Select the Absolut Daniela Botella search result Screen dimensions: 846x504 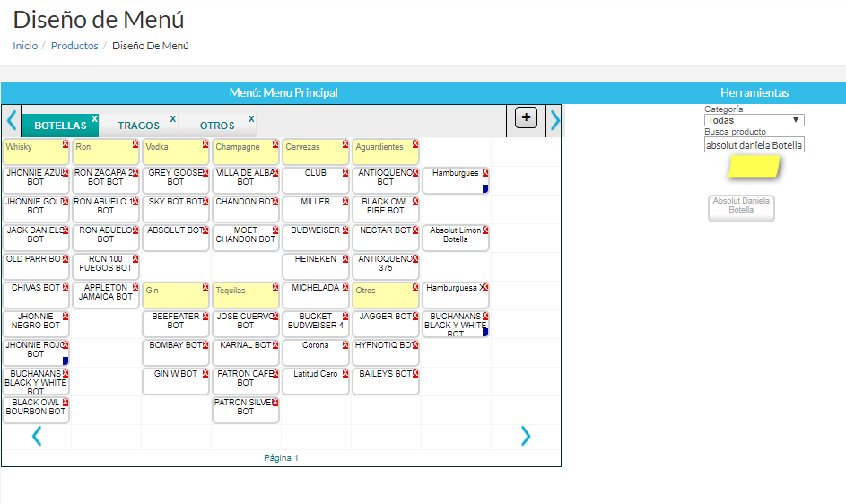tap(741, 207)
